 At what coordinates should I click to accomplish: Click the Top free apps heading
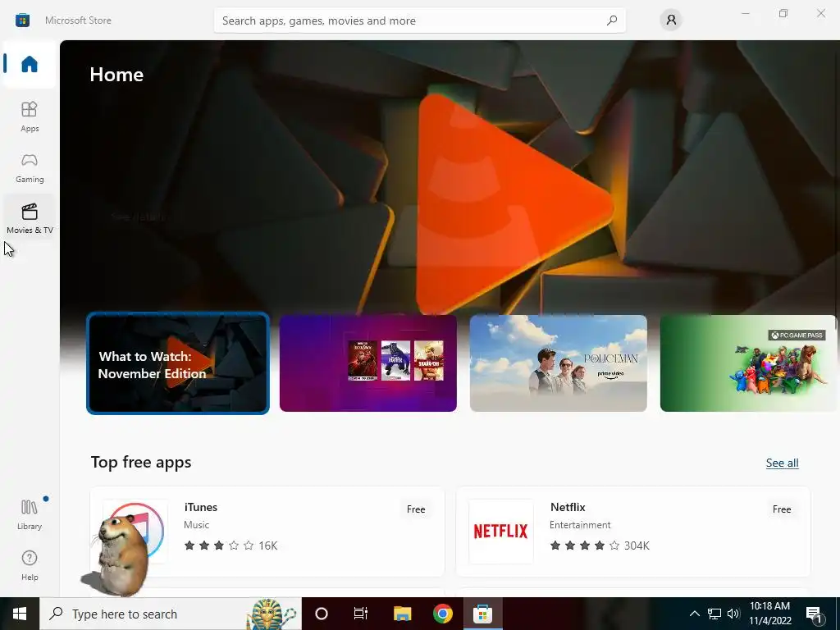click(141, 462)
